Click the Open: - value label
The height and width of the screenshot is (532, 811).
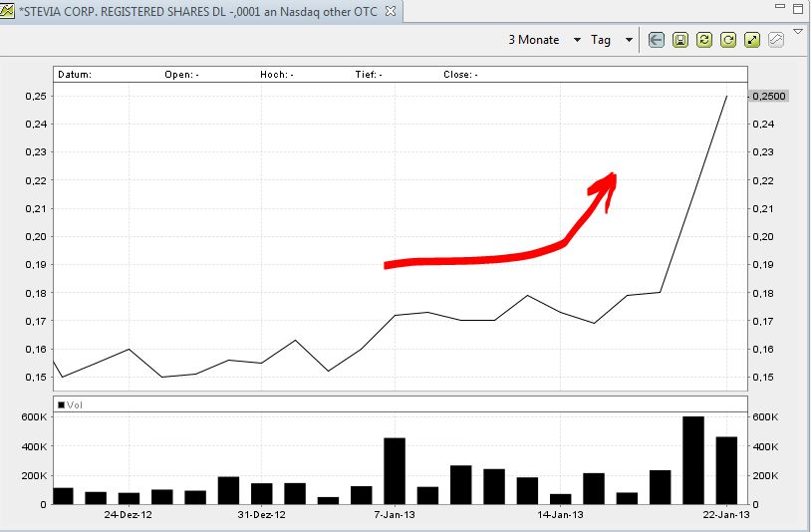tap(181, 75)
